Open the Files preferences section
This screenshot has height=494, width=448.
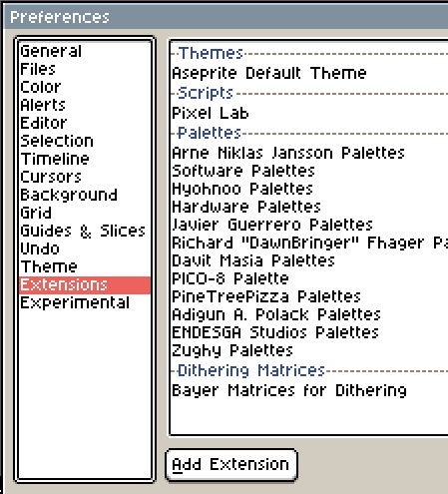[85, 69]
